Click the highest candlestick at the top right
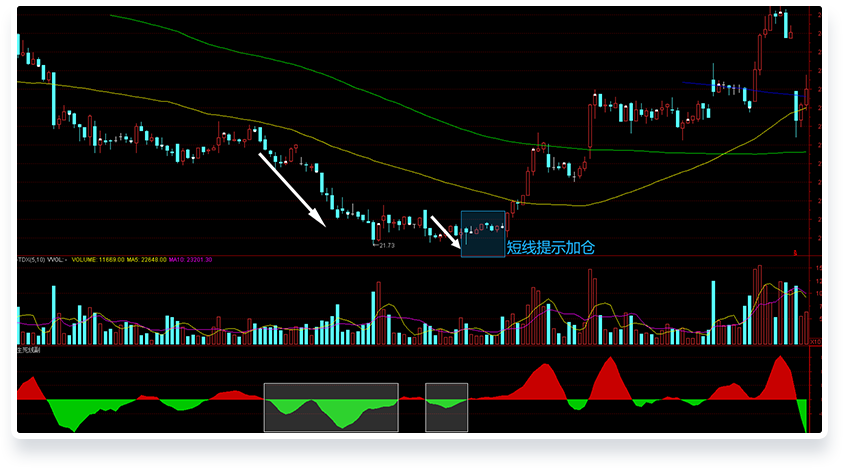843x468 pixels. [776, 14]
